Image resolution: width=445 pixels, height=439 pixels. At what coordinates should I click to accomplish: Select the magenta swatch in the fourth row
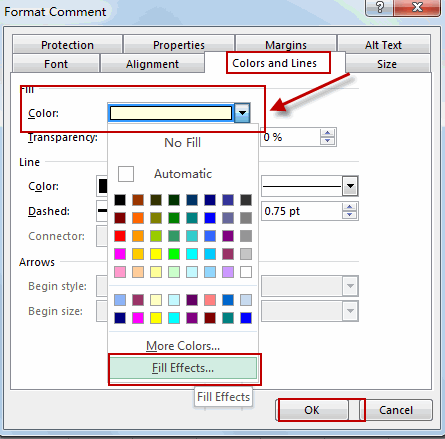click(120, 254)
